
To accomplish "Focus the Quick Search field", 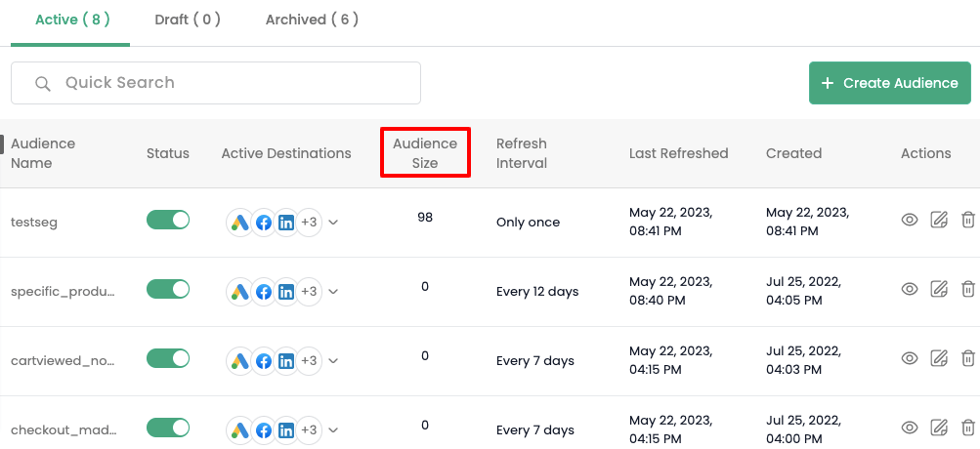I will (216, 83).
